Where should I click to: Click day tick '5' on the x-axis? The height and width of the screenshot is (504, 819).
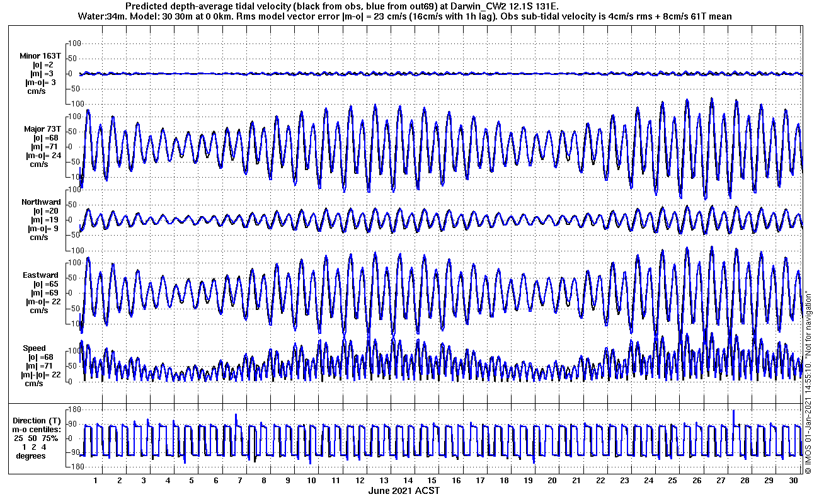point(192,481)
